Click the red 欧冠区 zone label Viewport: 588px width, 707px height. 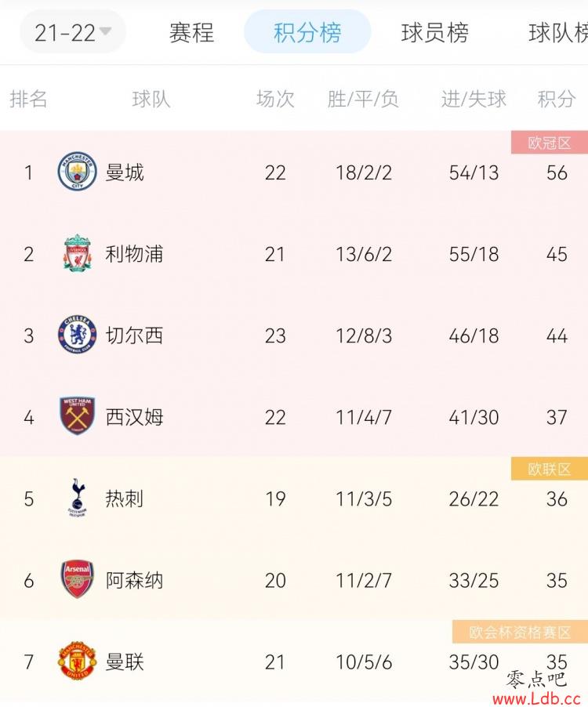550,143
